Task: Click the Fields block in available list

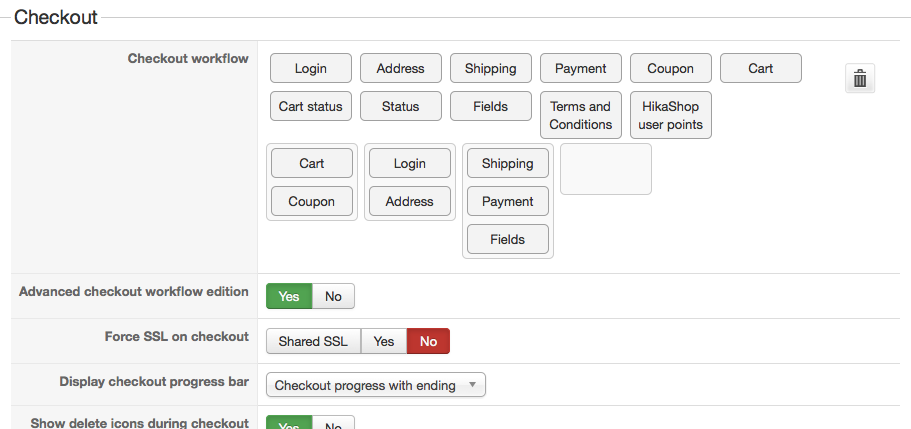Action: tap(491, 106)
